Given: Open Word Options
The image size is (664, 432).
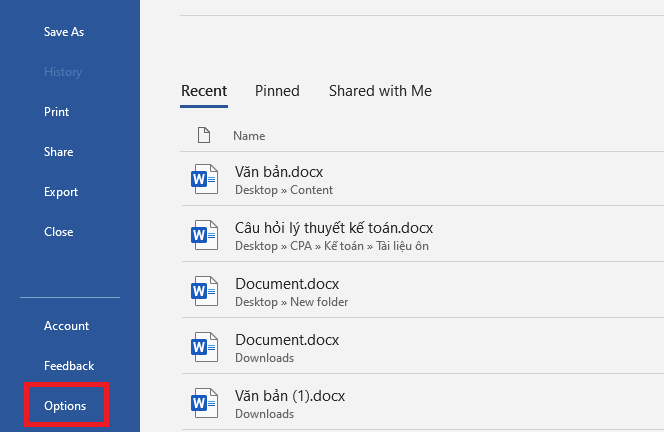Looking at the screenshot, I should (65, 406).
